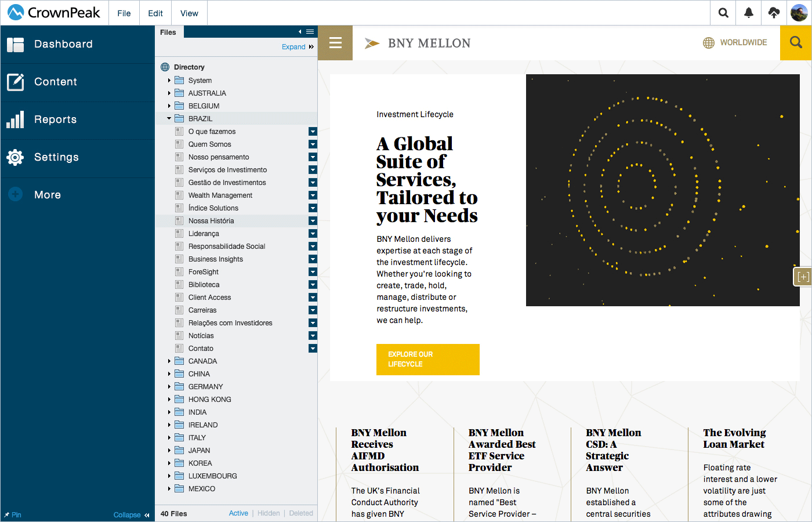
Task: Open AIFMD Authorisation article heading
Action: pos(385,450)
